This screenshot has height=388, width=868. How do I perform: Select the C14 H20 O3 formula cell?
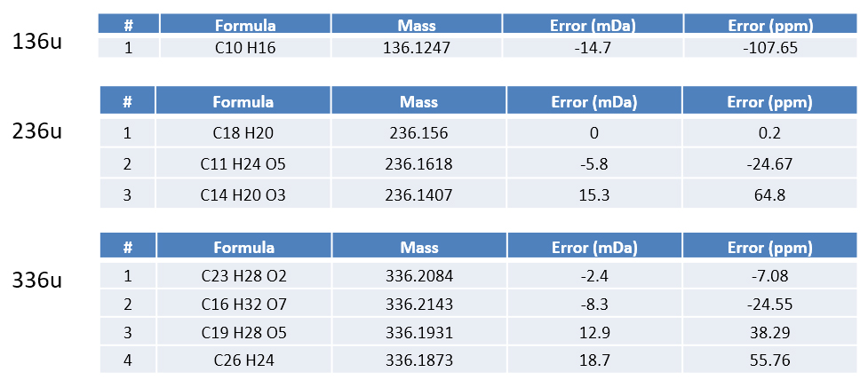coord(243,194)
